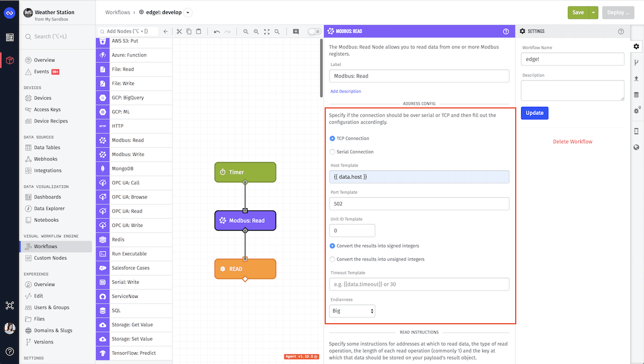Click the Workflow Name field
This screenshot has height=364, width=644.
point(573,59)
